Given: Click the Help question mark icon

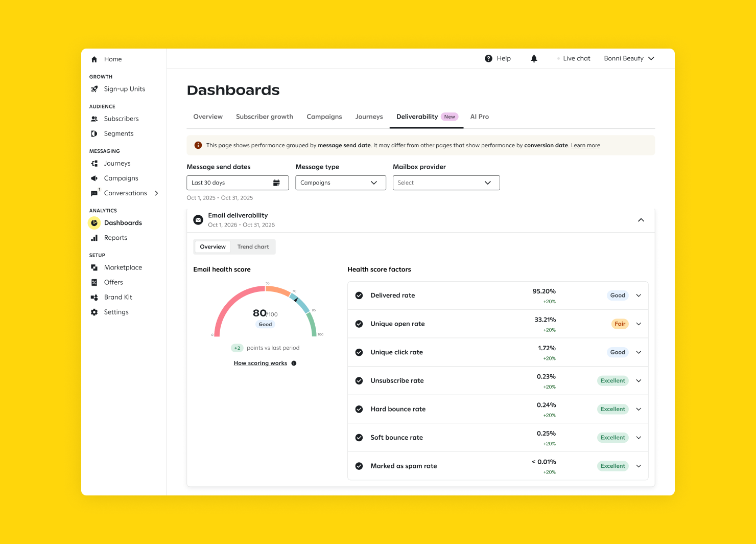Looking at the screenshot, I should click(488, 58).
